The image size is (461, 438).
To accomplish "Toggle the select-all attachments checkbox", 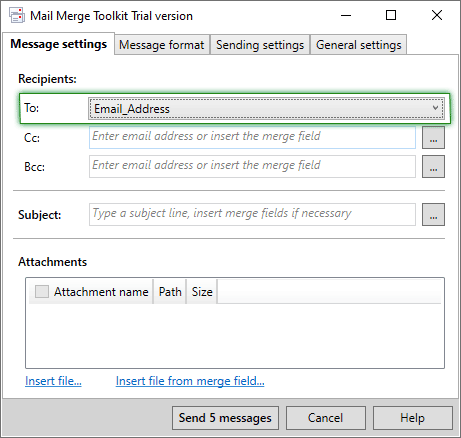I will 42,291.
